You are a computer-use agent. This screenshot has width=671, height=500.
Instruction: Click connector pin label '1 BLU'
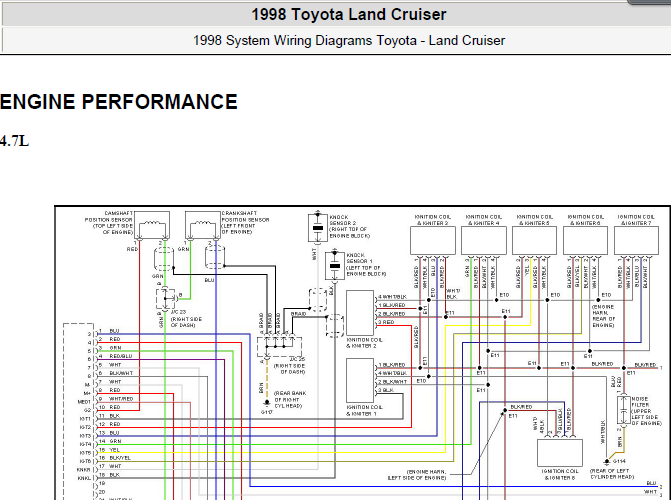pyautogui.click(x=109, y=331)
